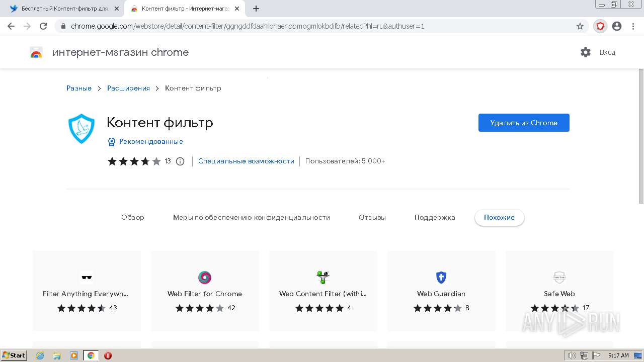Viewport: 644px width, 362px height.
Task: Click the Chrome web store rainbow logo
Action: coord(36,52)
